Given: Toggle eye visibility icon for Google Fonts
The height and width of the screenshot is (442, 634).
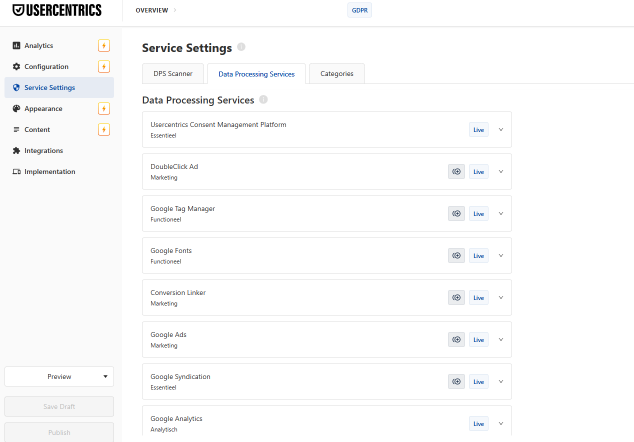Looking at the screenshot, I should pos(456,256).
